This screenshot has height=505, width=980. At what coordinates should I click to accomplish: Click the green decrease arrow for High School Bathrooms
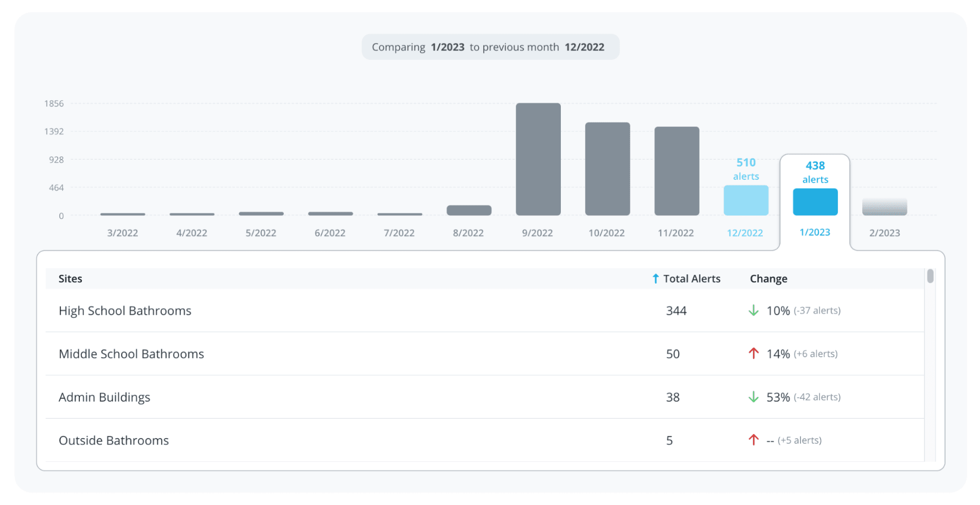(754, 311)
